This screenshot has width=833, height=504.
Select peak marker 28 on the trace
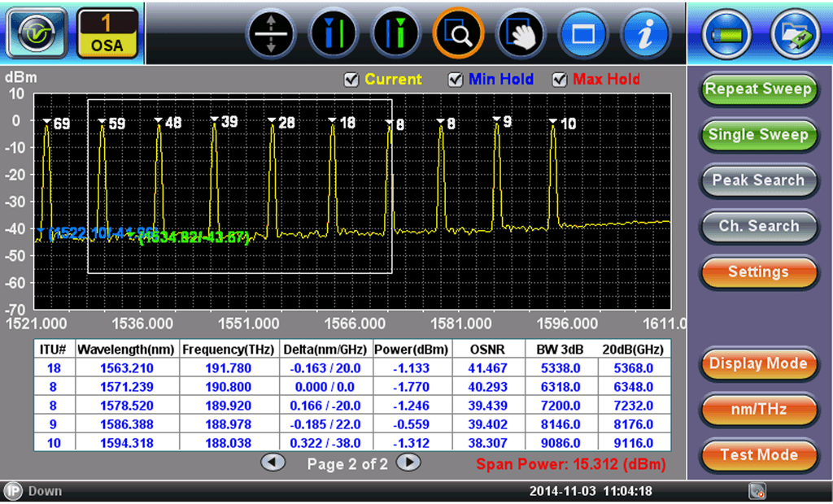pos(281,124)
